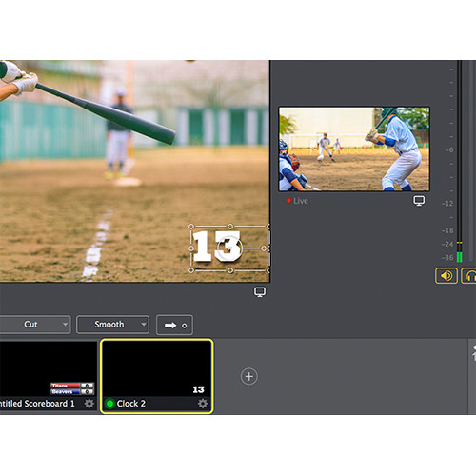Click the audio level meter
Screen dimensions: 476x476
click(459, 162)
